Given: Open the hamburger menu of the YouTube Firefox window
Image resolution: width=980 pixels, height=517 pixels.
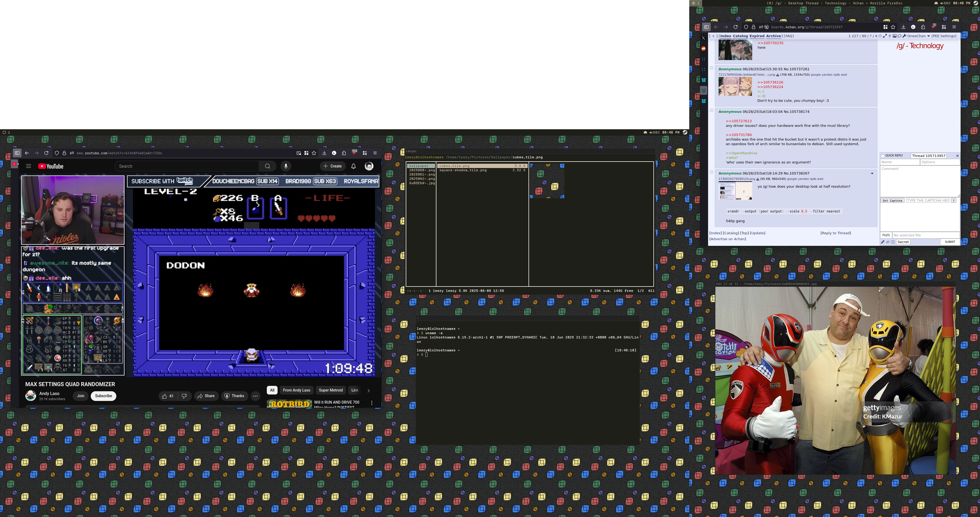Looking at the screenshot, I should (375, 153).
